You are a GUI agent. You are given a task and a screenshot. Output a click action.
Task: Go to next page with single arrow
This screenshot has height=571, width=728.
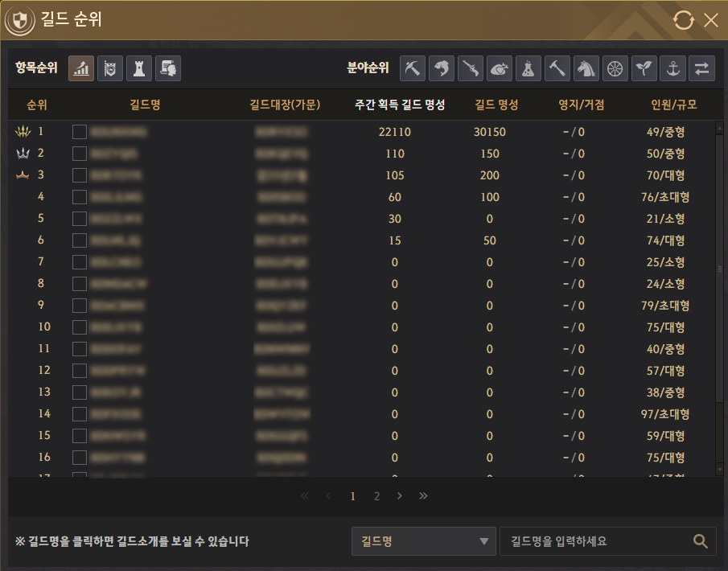[399, 495]
